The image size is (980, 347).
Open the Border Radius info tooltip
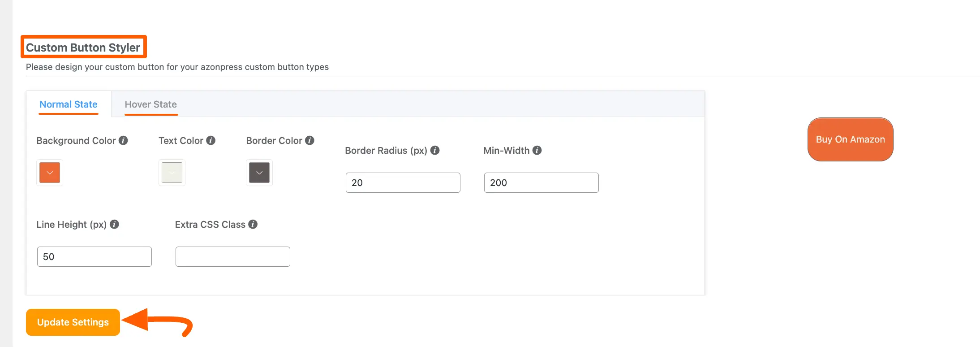coord(434,151)
